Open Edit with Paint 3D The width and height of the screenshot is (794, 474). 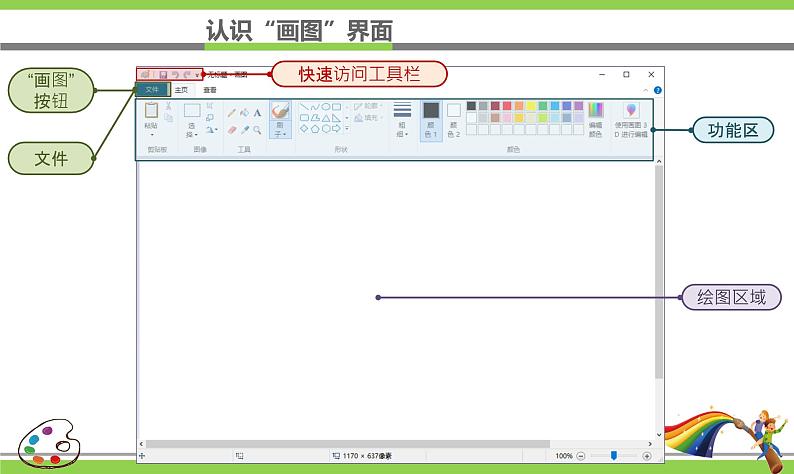(631, 120)
